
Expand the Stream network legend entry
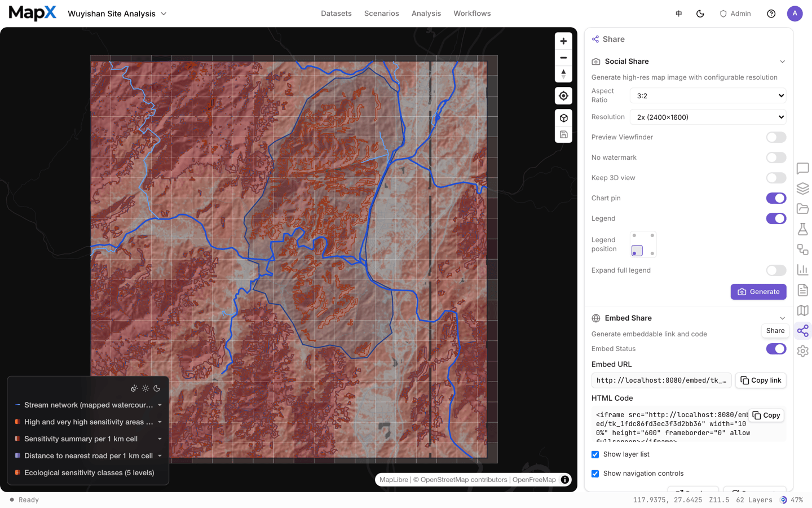pos(160,405)
